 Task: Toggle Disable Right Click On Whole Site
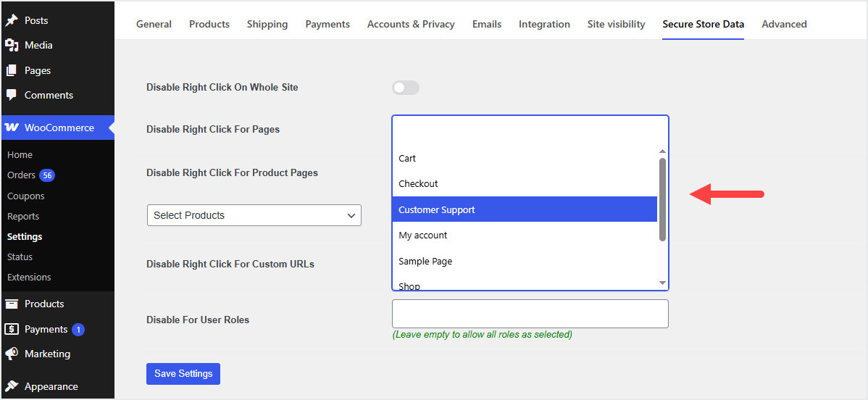pos(406,88)
